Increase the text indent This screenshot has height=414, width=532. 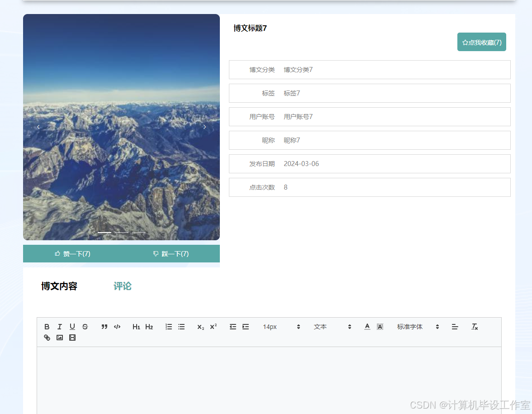[246, 327]
